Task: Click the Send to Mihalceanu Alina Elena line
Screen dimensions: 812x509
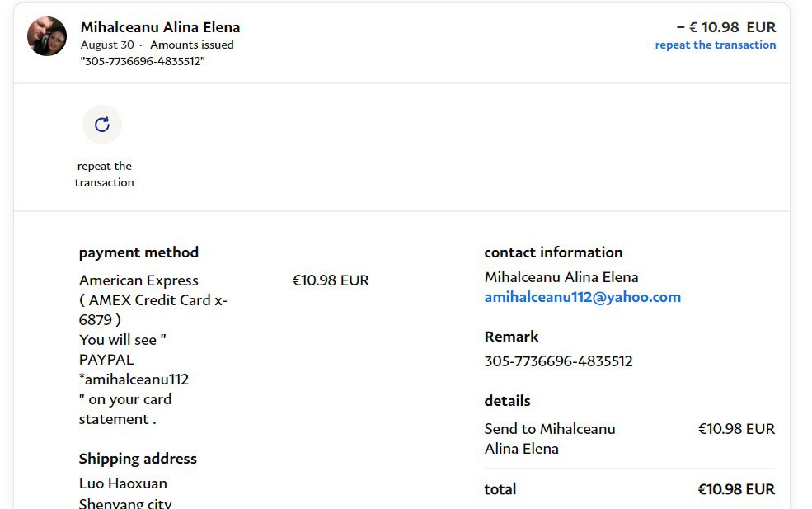Action: click(x=549, y=439)
